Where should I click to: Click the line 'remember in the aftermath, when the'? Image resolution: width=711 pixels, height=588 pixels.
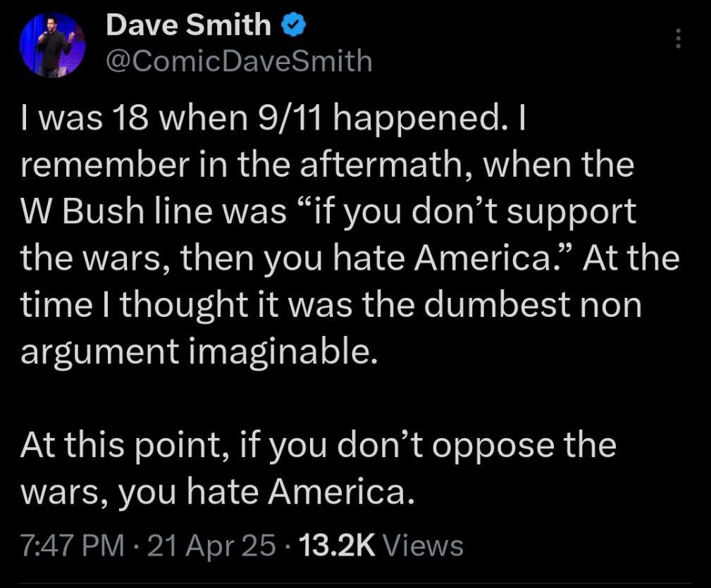(x=327, y=165)
